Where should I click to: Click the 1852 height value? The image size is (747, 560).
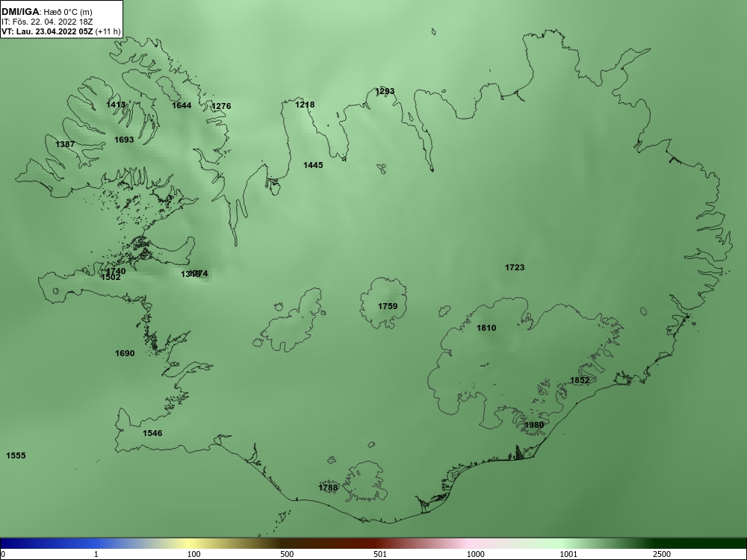580,381
